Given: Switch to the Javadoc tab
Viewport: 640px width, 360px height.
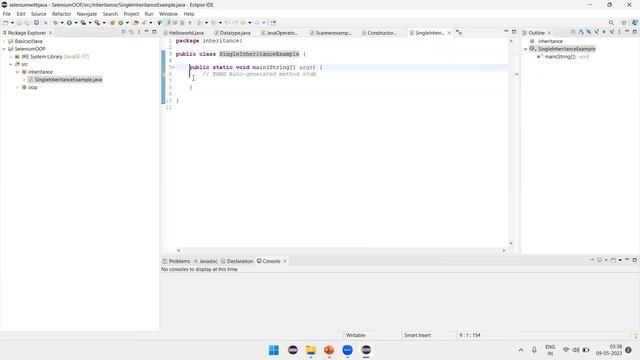Looking at the screenshot, I should tap(206, 261).
